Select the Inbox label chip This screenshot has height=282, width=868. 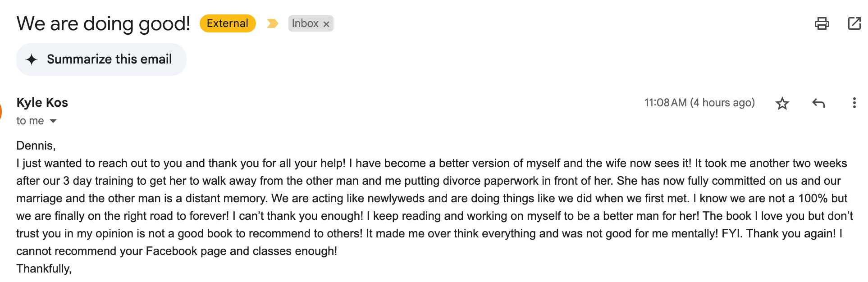[x=305, y=23]
